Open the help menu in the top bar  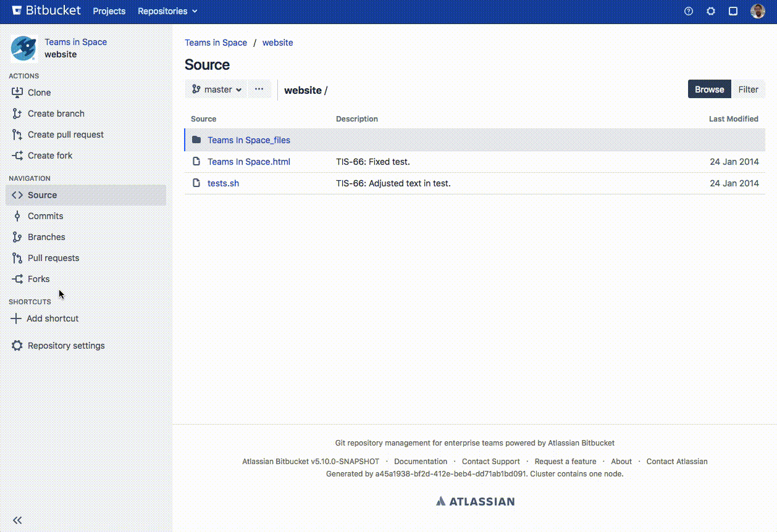point(688,10)
